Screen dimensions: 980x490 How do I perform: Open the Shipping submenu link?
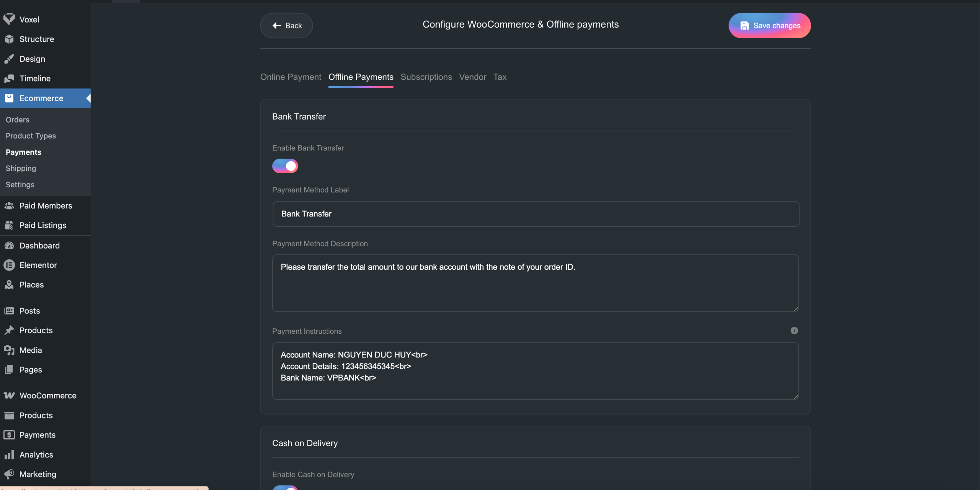coord(21,168)
